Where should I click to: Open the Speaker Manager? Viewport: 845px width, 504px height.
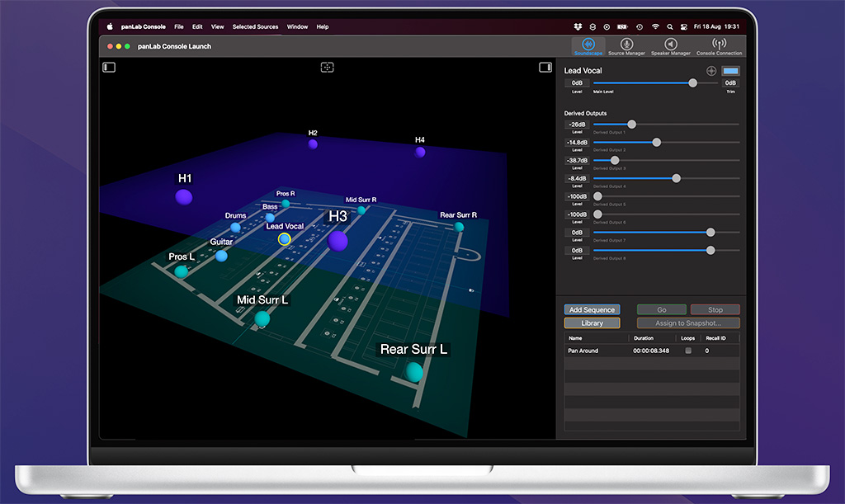pyautogui.click(x=670, y=46)
